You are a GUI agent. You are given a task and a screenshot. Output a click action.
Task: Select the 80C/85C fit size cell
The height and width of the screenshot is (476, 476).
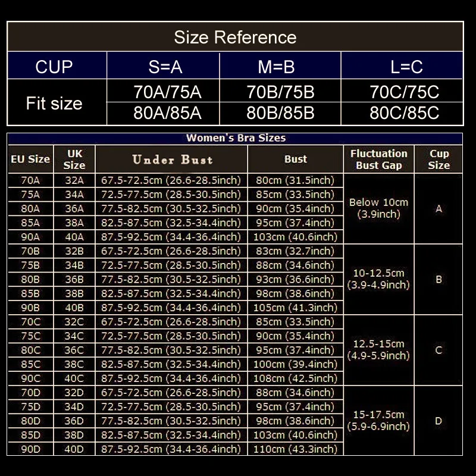(402, 114)
